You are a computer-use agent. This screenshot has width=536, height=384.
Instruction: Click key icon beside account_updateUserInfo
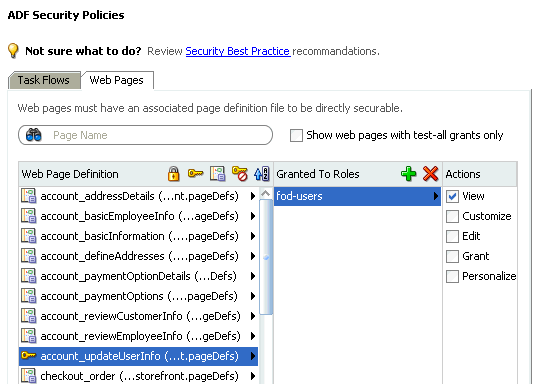coord(28,356)
